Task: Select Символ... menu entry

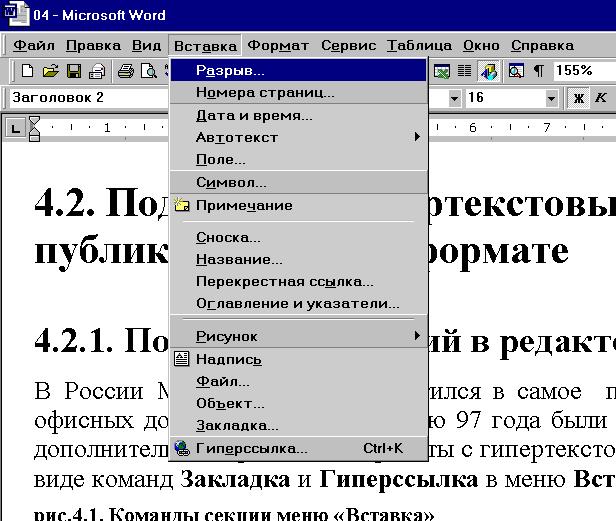Action: tap(299, 182)
